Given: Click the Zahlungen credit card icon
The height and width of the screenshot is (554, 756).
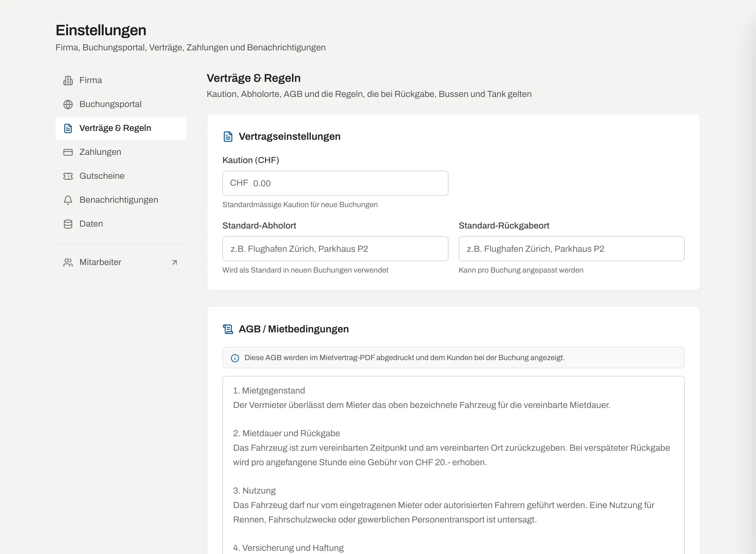Looking at the screenshot, I should pos(68,152).
